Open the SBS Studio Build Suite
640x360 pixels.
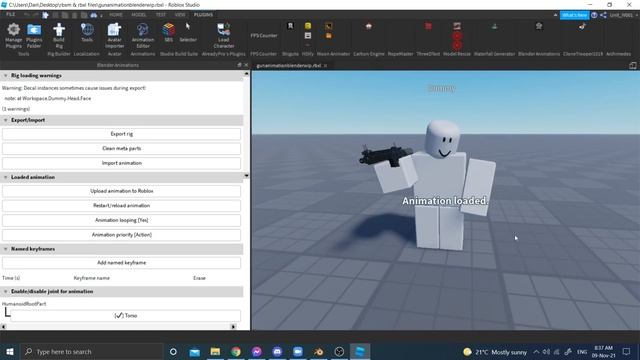click(x=169, y=33)
